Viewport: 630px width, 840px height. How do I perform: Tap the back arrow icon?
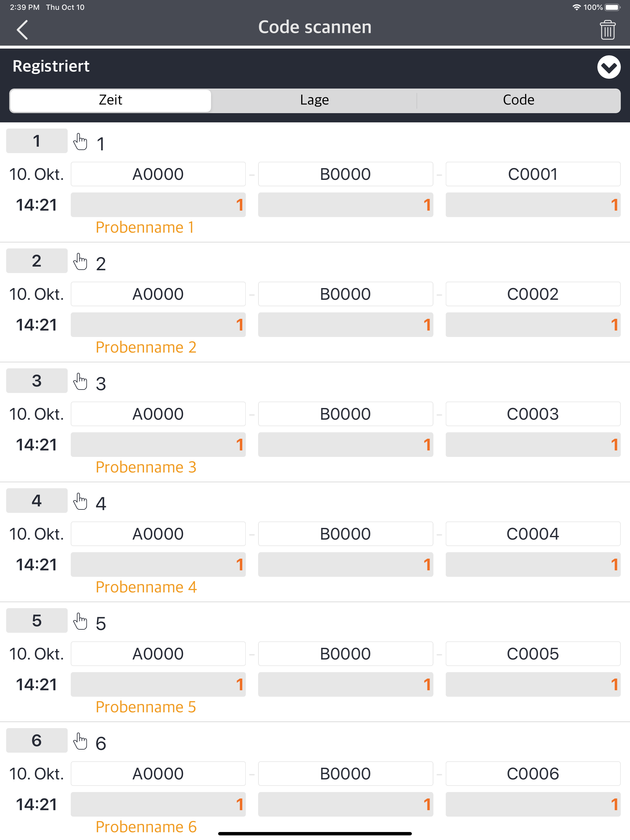coord(22,30)
